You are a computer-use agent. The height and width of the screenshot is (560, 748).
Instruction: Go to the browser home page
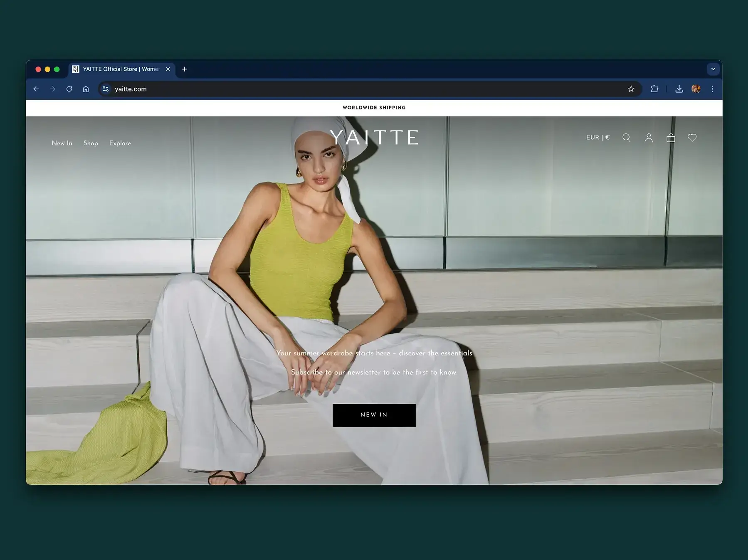coord(86,89)
